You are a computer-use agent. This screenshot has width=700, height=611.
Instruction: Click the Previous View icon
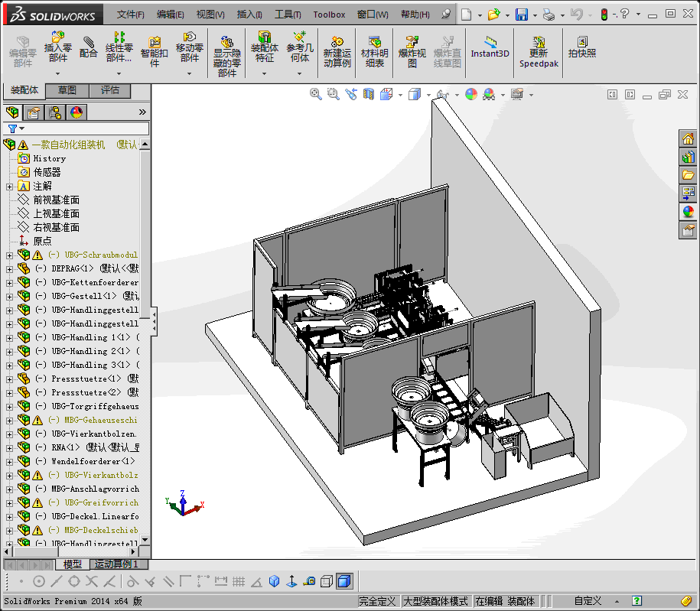pyautogui.click(x=351, y=94)
